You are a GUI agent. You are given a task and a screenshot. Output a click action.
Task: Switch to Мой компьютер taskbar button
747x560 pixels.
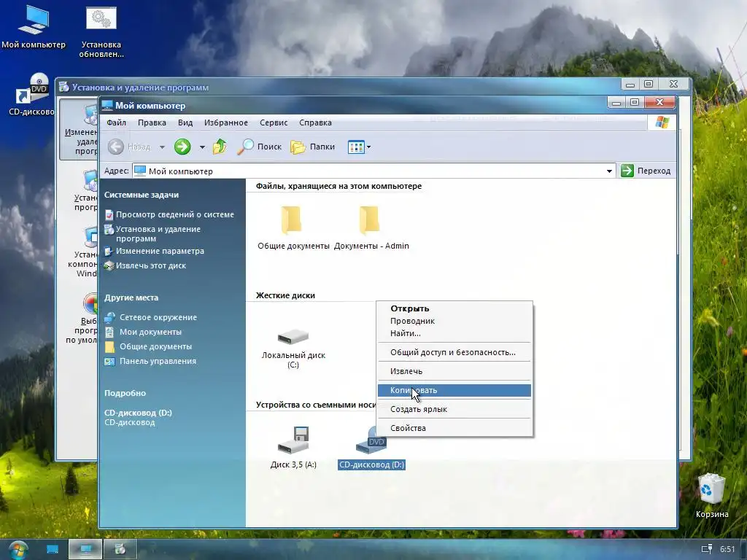(x=86, y=550)
